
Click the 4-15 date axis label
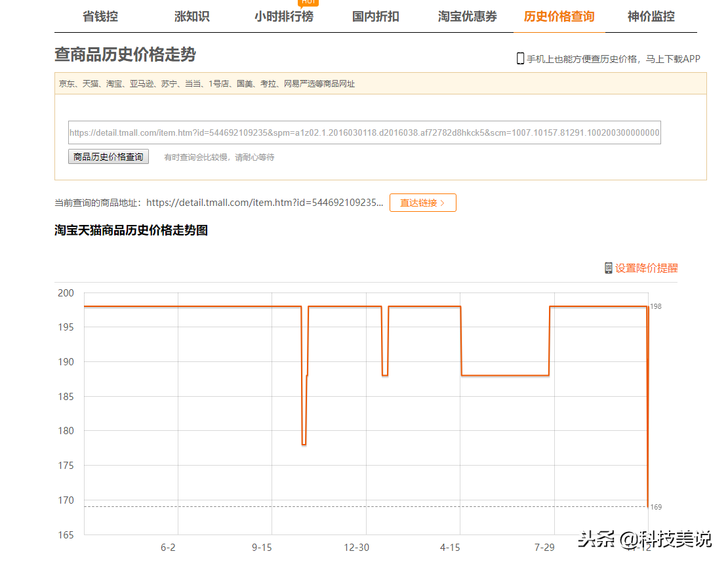450,548
